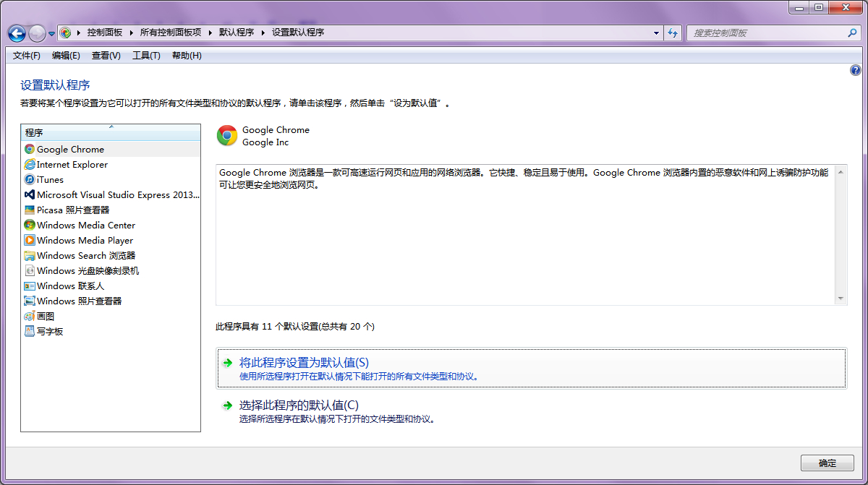
Task: Select Windows Media Player text row
Action: tap(85, 241)
